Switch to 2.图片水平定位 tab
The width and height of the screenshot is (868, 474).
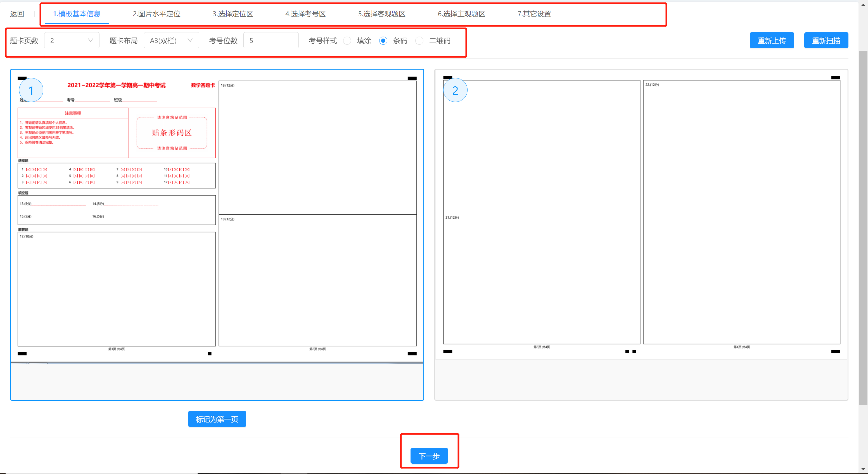pos(156,14)
